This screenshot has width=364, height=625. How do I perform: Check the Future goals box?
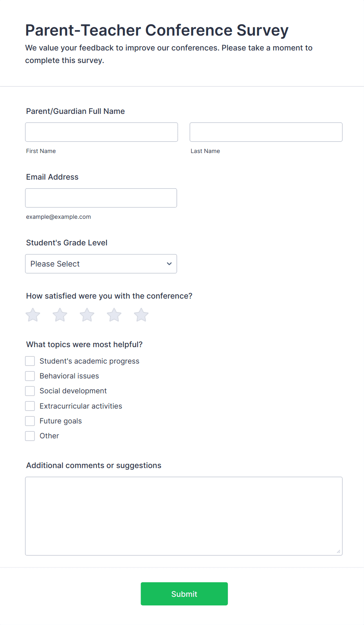coord(30,421)
